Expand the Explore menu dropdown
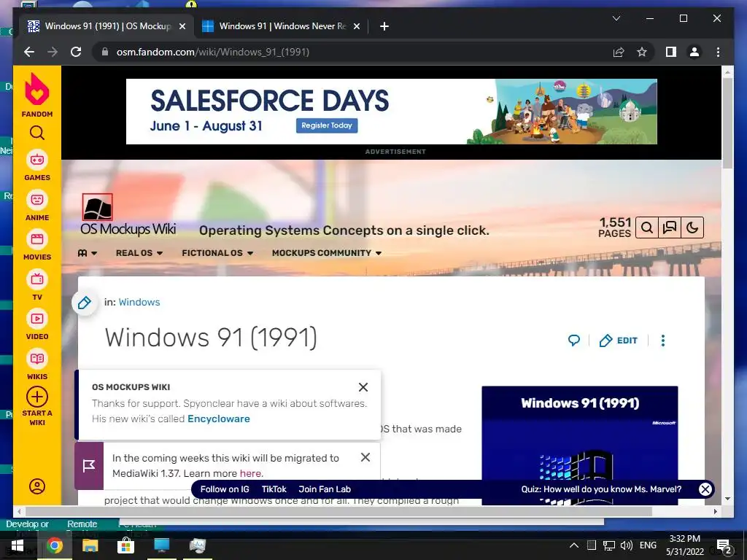This screenshot has width=747, height=560. tap(88, 253)
